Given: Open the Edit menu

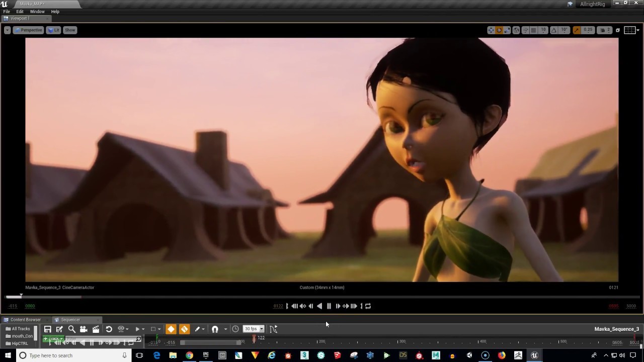Looking at the screenshot, I should coord(20,12).
